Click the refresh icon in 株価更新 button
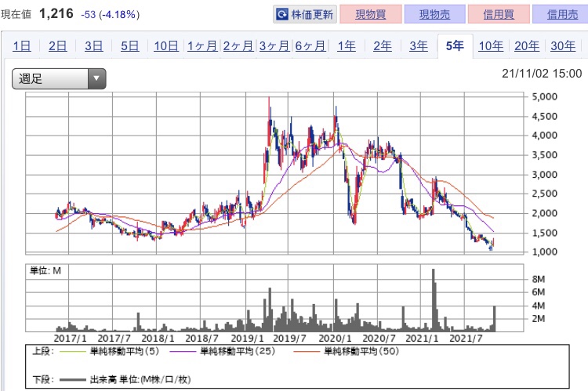This screenshot has width=588, height=391. [281, 15]
